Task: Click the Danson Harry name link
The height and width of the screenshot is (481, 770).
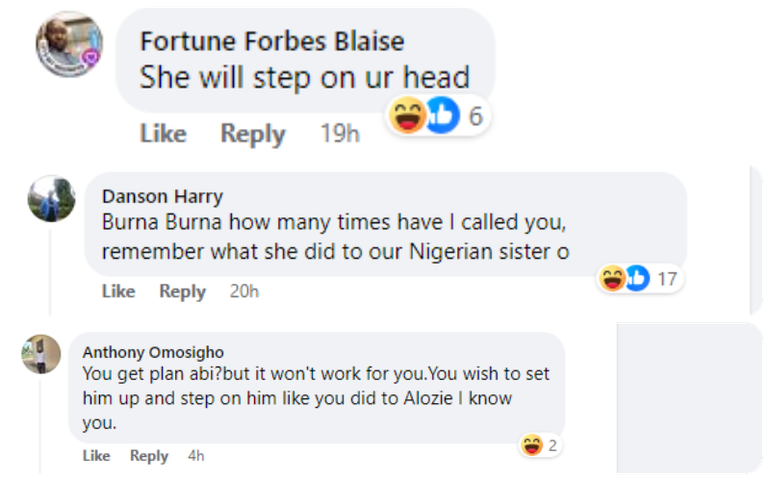Action: coord(162,195)
